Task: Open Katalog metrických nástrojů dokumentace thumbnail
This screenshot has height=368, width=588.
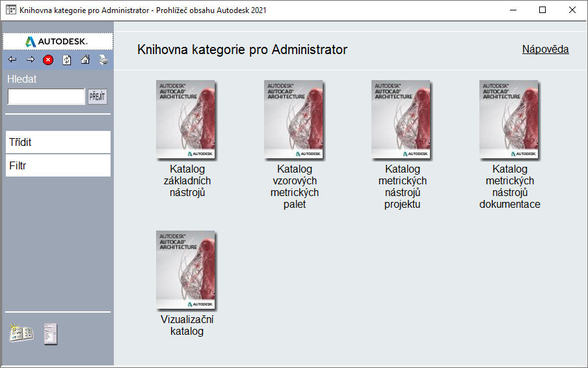Action: (x=509, y=120)
